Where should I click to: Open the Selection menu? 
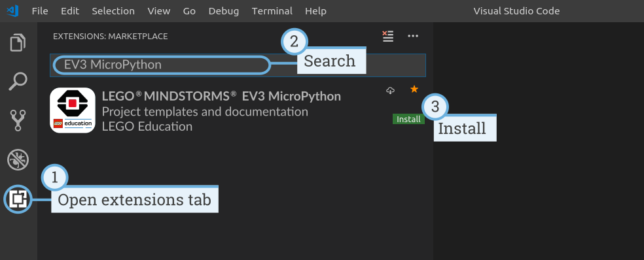pyautogui.click(x=113, y=11)
